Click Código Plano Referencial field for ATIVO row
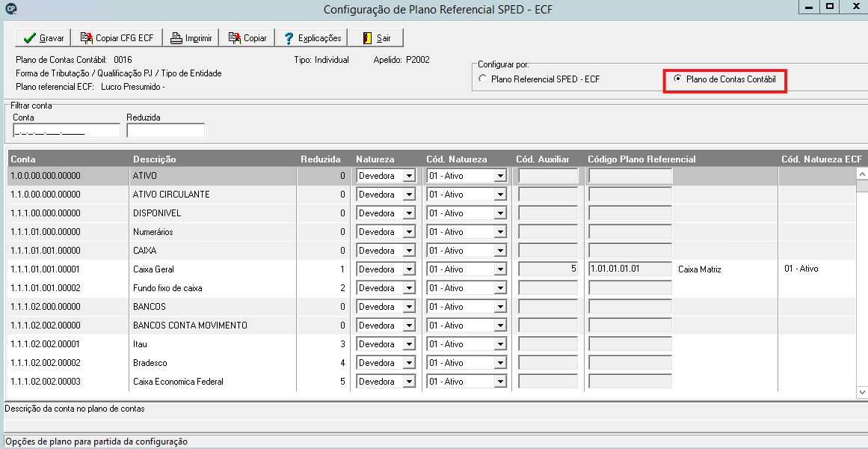Screen dimensions: 868x449 (x=630, y=176)
